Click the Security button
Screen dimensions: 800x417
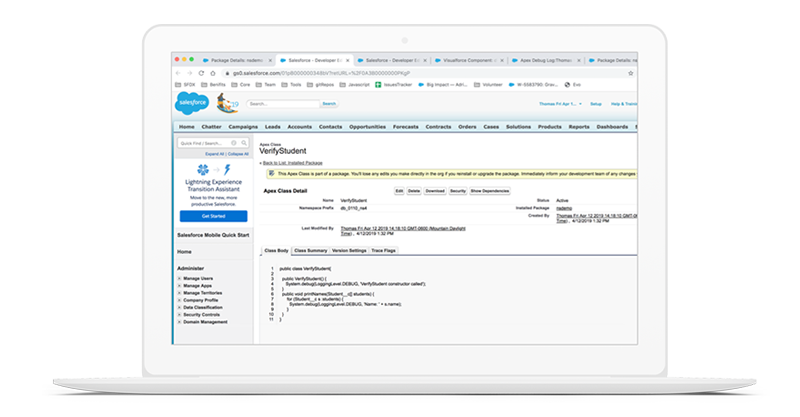coord(458,191)
